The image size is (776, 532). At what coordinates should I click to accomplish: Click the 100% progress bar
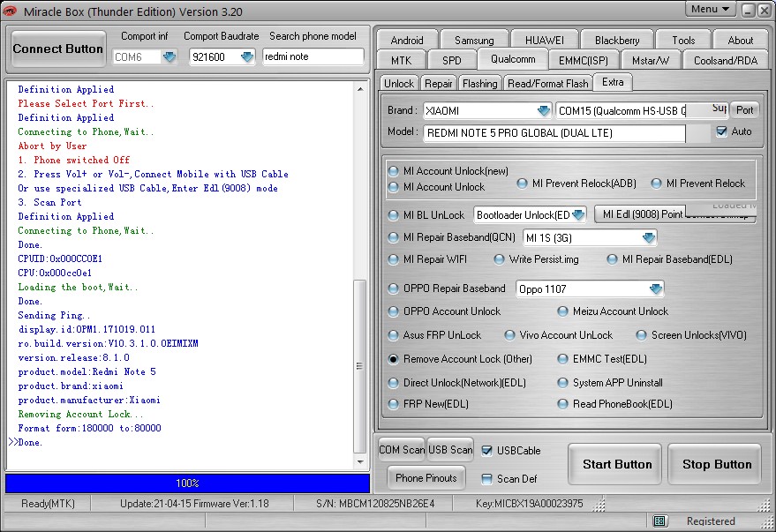187,483
